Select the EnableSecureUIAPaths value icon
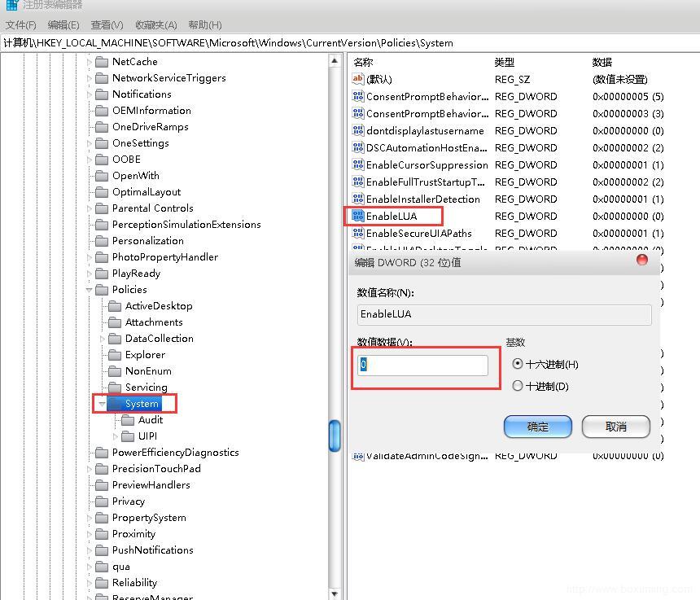 tap(358, 233)
